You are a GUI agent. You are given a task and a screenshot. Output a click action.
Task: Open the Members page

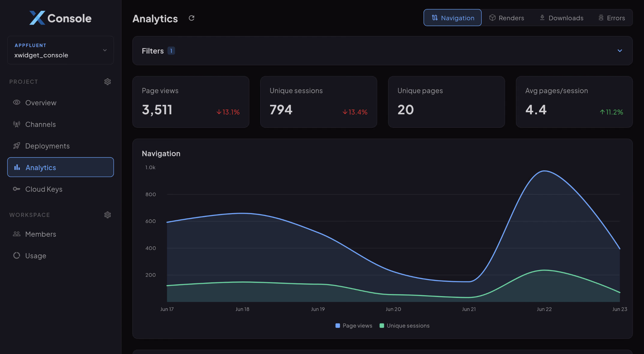coord(60,234)
